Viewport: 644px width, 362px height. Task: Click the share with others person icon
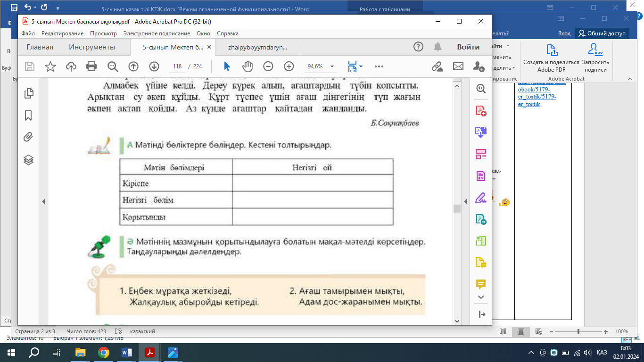479,66
